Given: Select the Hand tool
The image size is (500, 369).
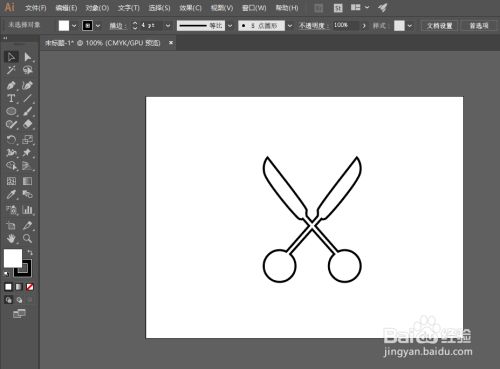Looking at the screenshot, I should (11, 238).
